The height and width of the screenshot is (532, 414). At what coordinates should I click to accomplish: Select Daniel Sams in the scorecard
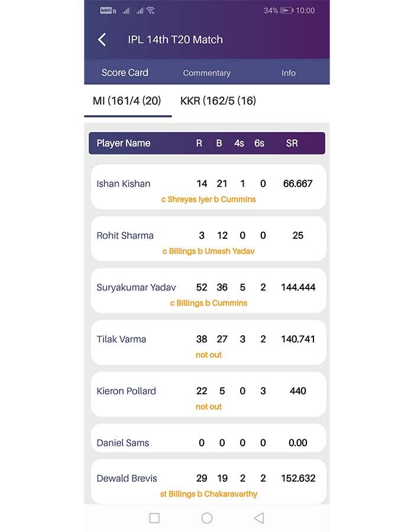point(208,439)
